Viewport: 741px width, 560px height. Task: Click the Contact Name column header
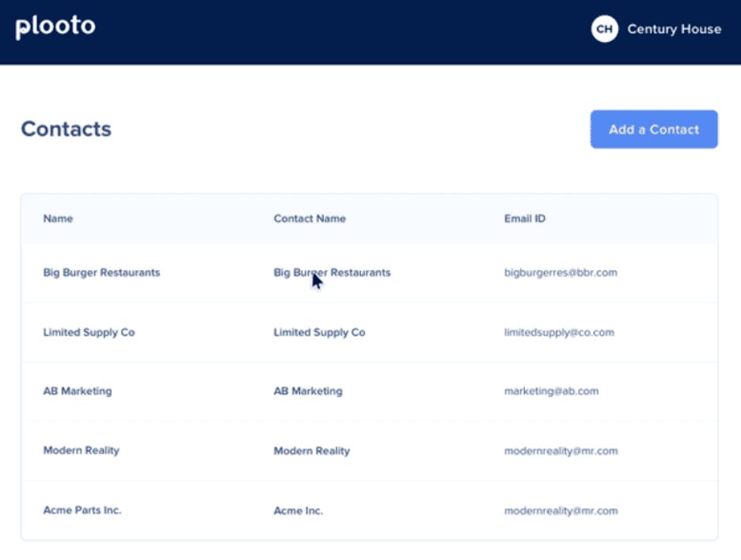click(x=310, y=218)
